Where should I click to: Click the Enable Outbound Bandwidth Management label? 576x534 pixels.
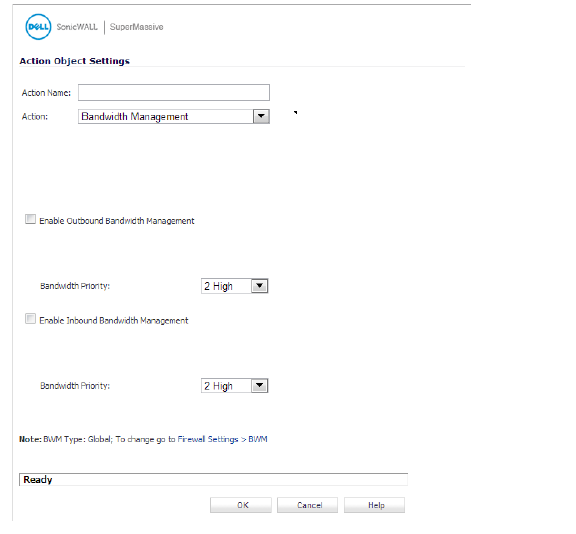117,221
